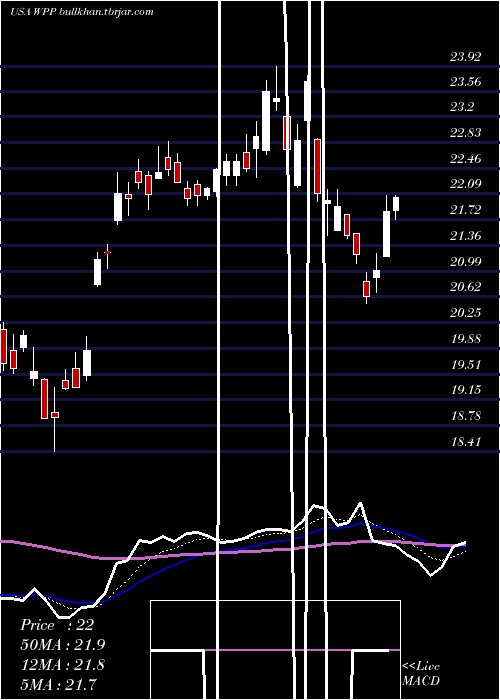
Task: Click the '<<Live MACD' label
Action: click(x=421, y=673)
